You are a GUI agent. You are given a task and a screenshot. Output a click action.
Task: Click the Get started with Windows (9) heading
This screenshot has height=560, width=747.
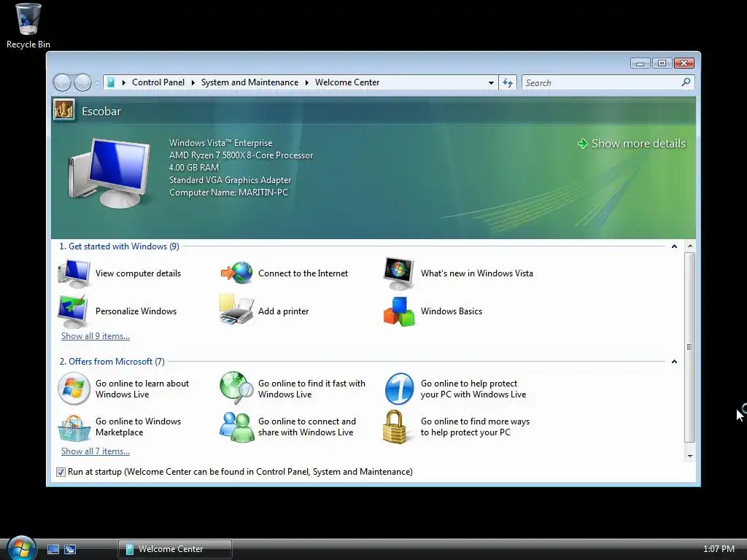coord(119,246)
